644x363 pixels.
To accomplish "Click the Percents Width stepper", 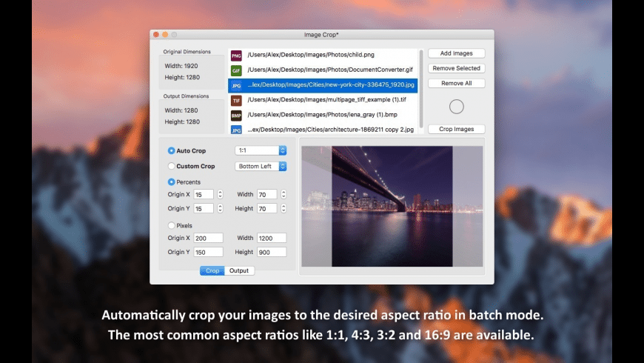I will pos(284,194).
